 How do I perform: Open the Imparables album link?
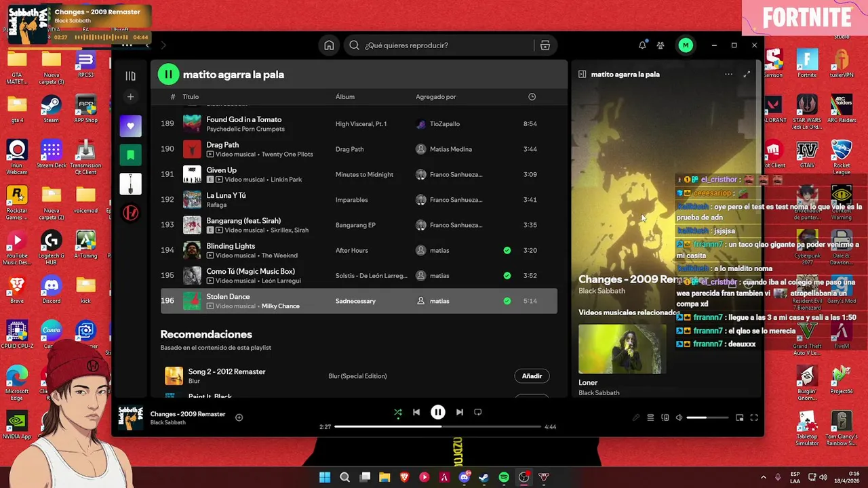click(351, 200)
